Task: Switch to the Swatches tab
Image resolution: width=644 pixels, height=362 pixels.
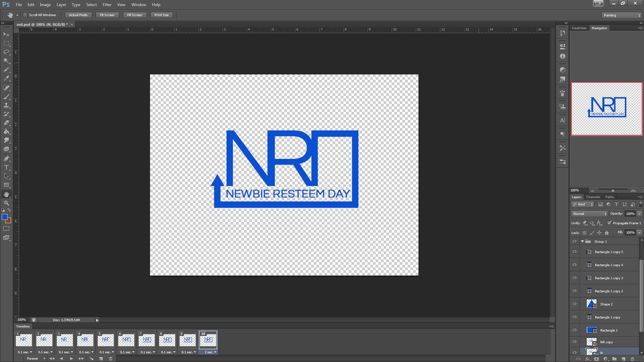Action: 579,28
